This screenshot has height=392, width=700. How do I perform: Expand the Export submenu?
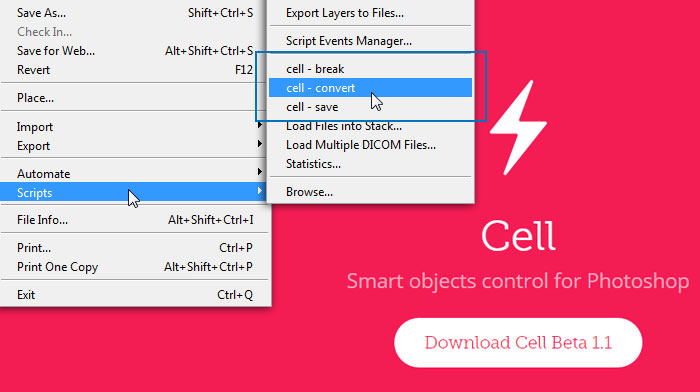134,146
